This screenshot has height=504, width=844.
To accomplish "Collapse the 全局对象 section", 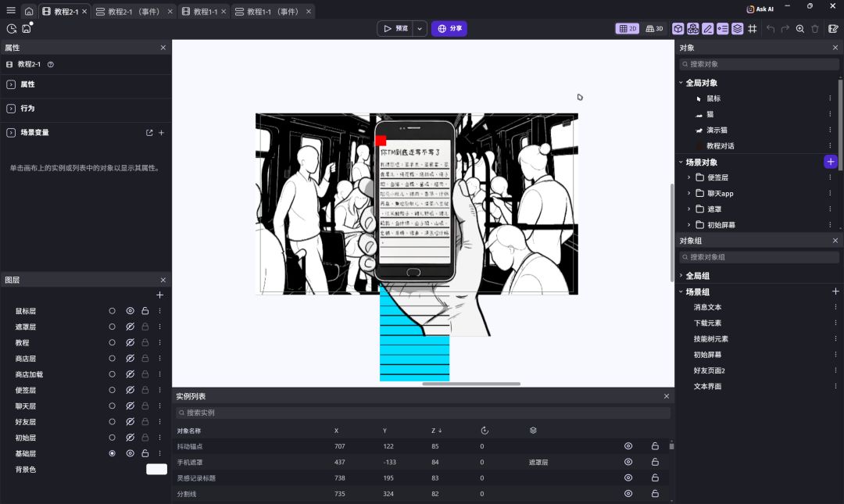I will click(681, 82).
